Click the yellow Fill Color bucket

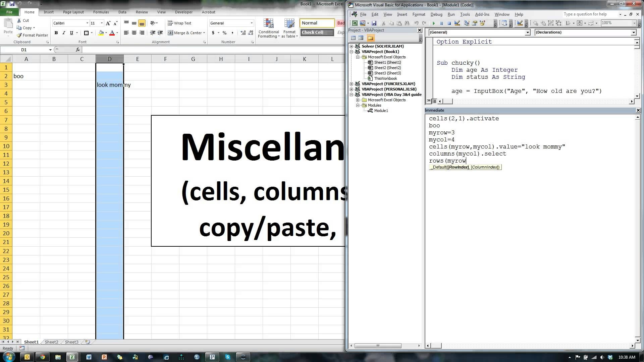pyautogui.click(x=101, y=33)
